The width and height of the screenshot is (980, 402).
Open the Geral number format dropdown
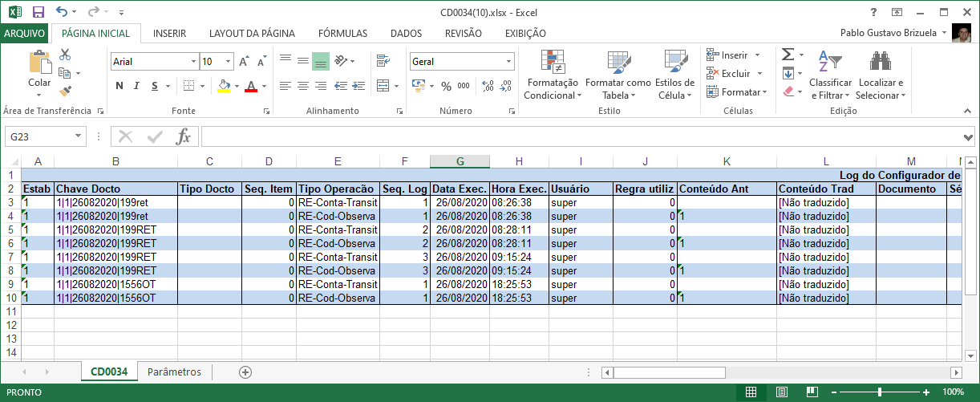(x=509, y=62)
